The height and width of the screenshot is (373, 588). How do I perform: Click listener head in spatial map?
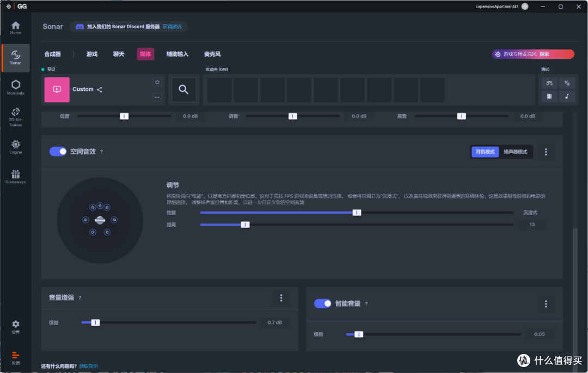coord(100,220)
